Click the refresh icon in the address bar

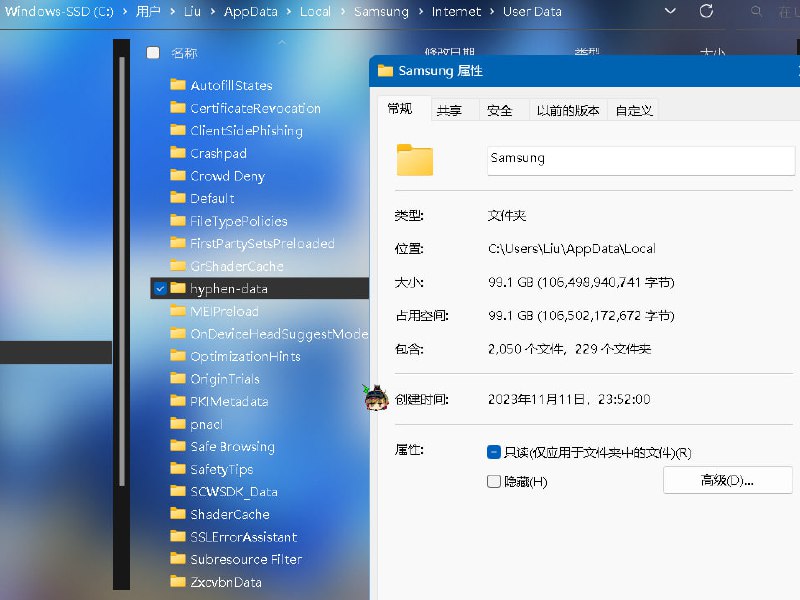point(706,12)
